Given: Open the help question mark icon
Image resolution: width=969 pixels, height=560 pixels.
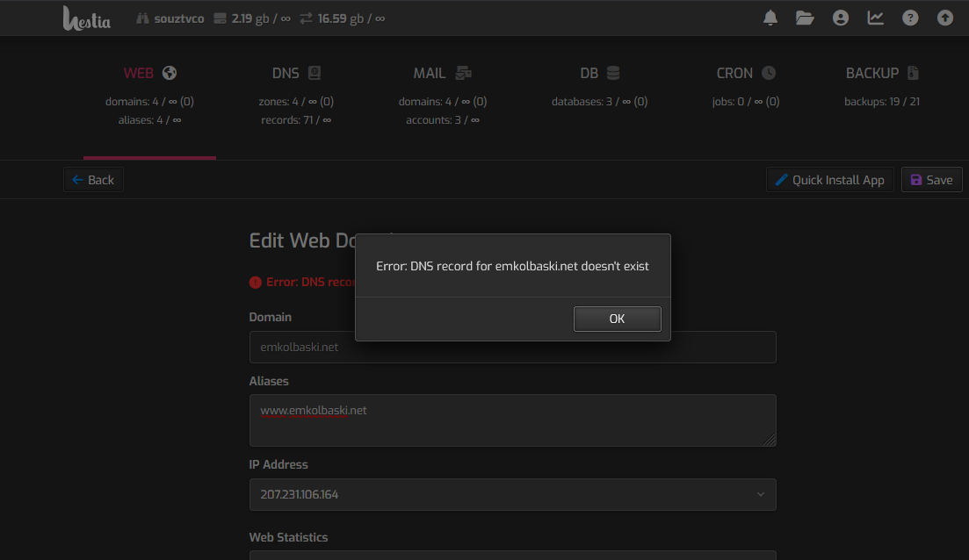Looking at the screenshot, I should (910, 18).
